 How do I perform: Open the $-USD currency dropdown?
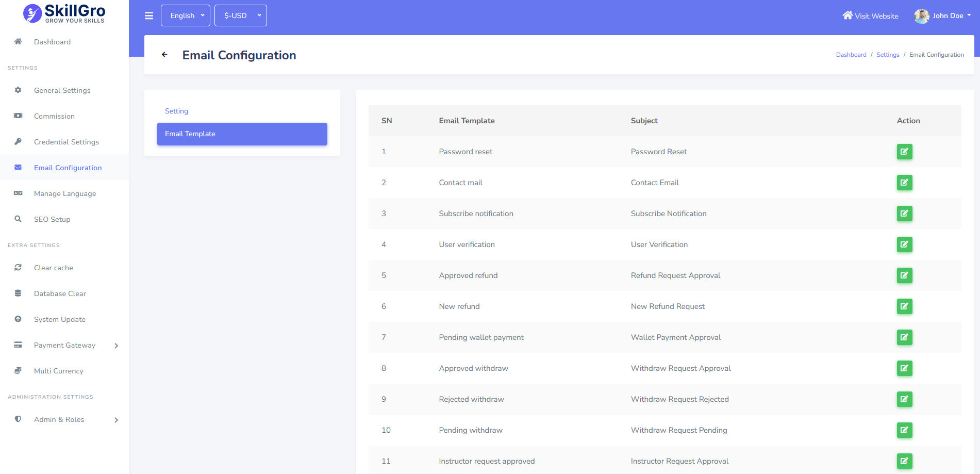pyautogui.click(x=241, y=15)
